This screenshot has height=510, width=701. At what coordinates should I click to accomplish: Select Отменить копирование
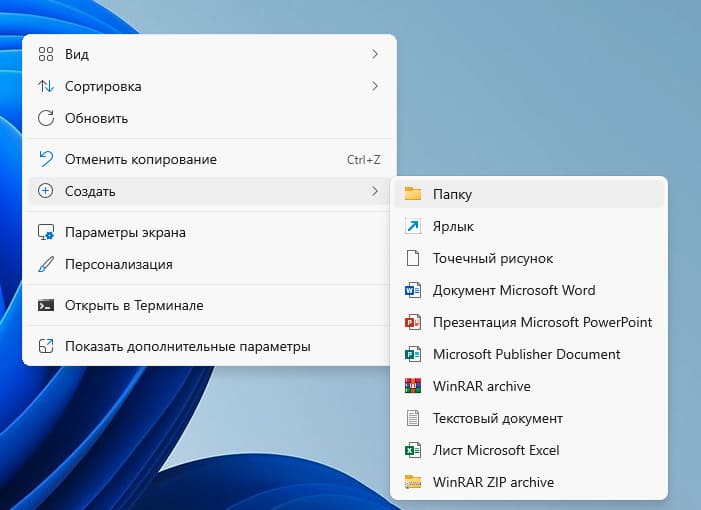[x=209, y=159]
